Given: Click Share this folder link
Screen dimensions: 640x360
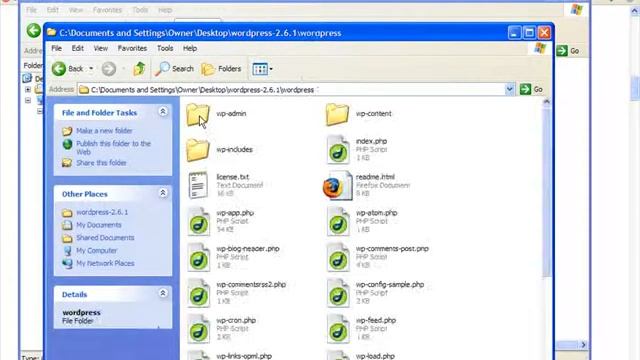Looking at the screenshot, I should pyautogui.click(x=101, y=163).
